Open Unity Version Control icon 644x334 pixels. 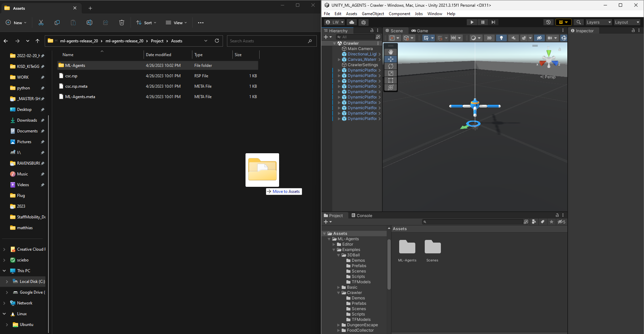click(363, 22)
